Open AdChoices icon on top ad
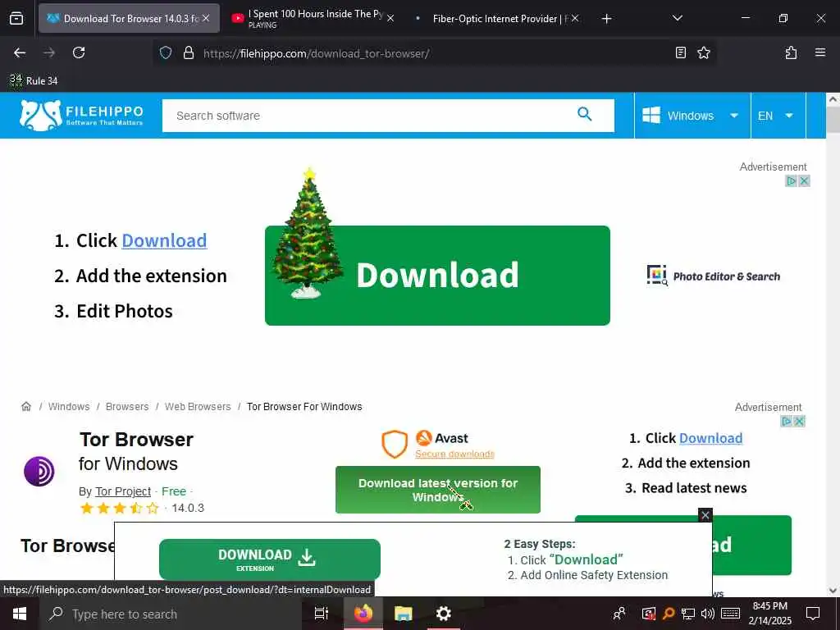Screen dimensions: 840x630 point(791,181)
